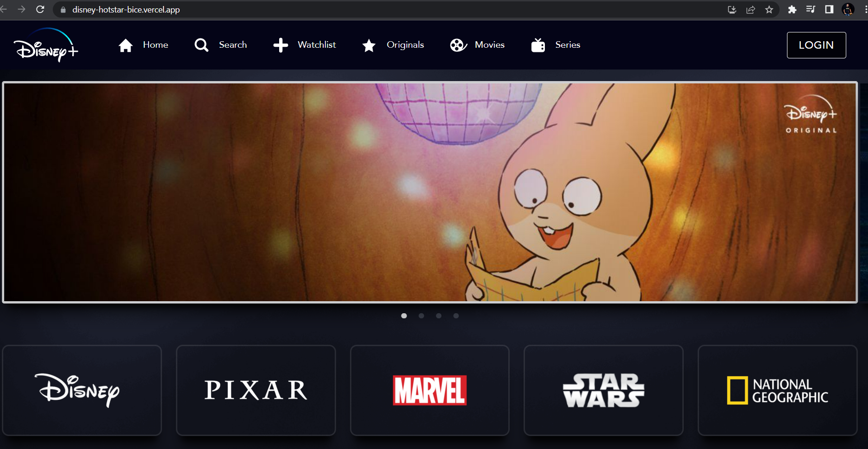Select the Series TV icon
868x449 pixels.
coord(537,44)
